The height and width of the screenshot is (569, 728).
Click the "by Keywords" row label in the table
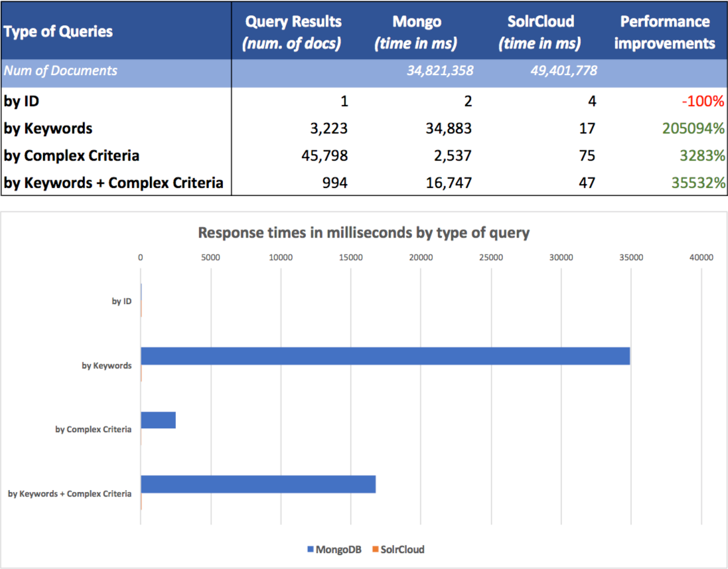pos(48,129)
